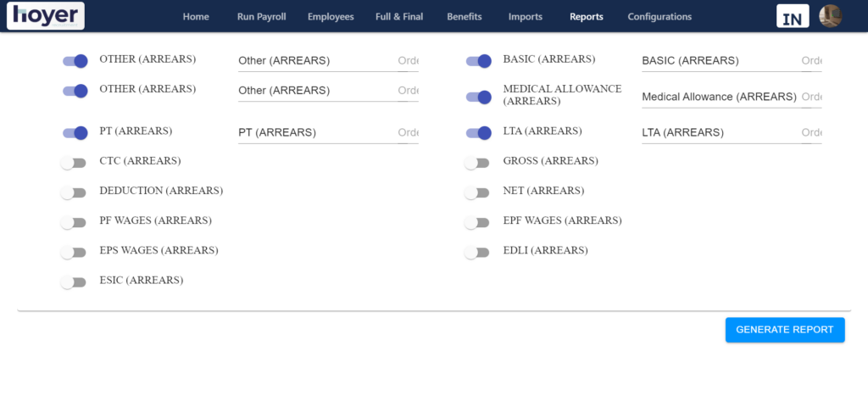Enable the GROSS (ARREARS) toggle

476,163
